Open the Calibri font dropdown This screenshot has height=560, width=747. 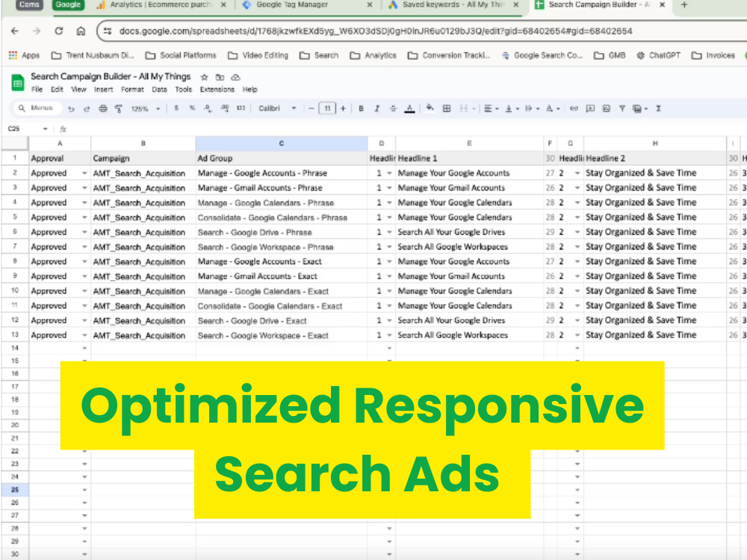coord(278,108)
